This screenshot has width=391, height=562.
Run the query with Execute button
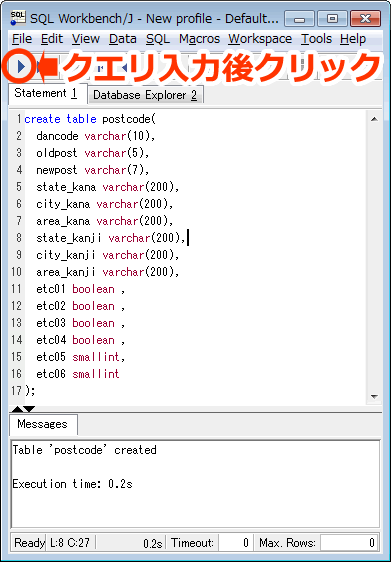tap(21, 67)
